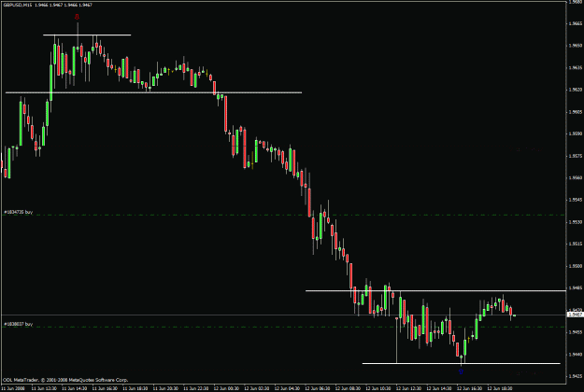
Task: Select the white horizontal line at the 1.9485 level
Action: click(435, 290)
